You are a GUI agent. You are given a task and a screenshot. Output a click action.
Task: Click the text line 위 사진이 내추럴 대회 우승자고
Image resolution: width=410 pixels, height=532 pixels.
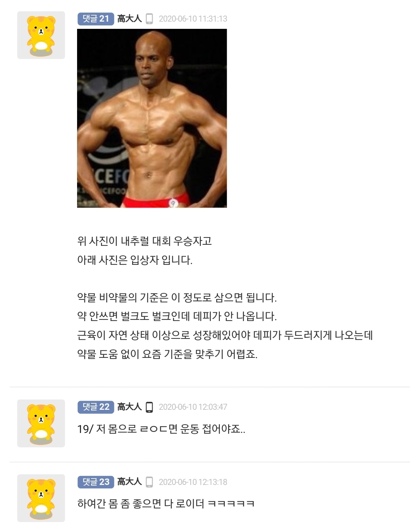tap(145, 241)
